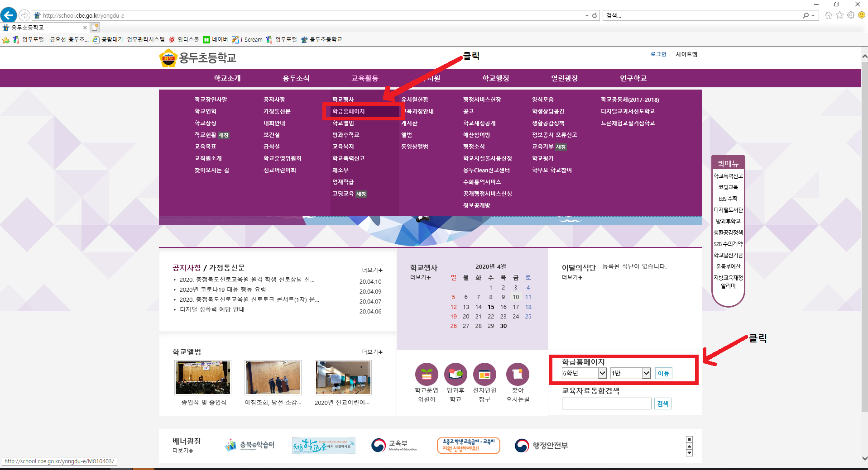This screenshot has width=868, height=470.
Task: Open the 교육부 banner logo
Action: (394, 446)
